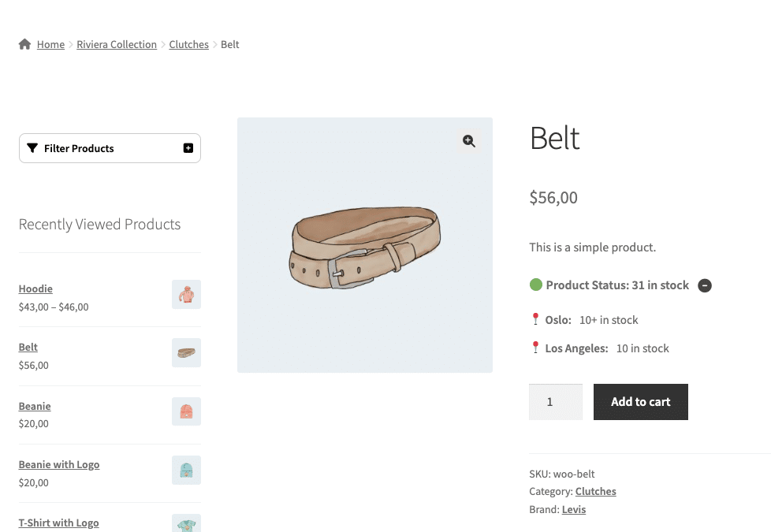The height and width of the screenshot is (532, 771).
Task: Navigate to Clutches in the breadcrumb
Action: point(189,45)
